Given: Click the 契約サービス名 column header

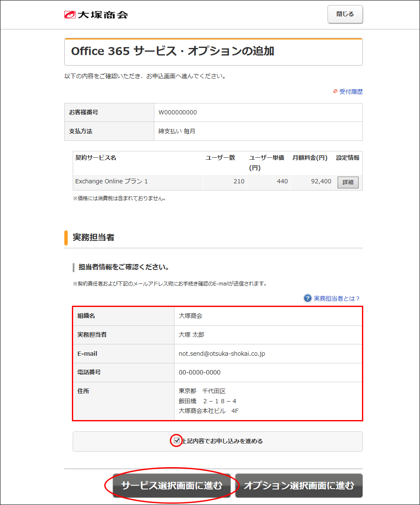Looking at the screenshot, I should [96, 158].
